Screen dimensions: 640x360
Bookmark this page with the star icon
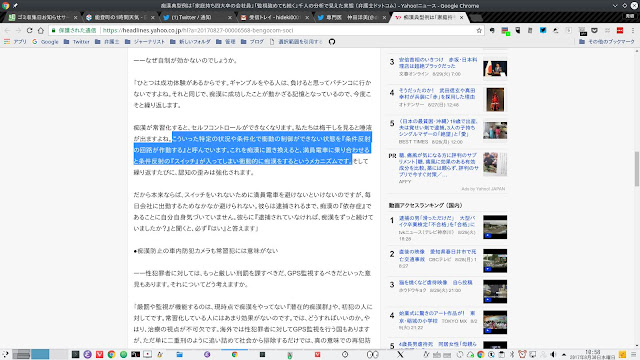click(479, 30)
